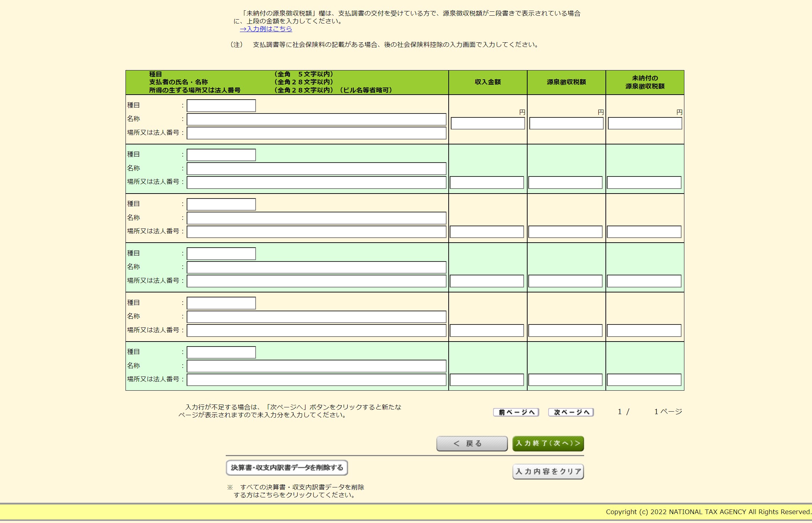
Task: Focus the second row 収入金額 field
Action: click(x=487, y=183)
